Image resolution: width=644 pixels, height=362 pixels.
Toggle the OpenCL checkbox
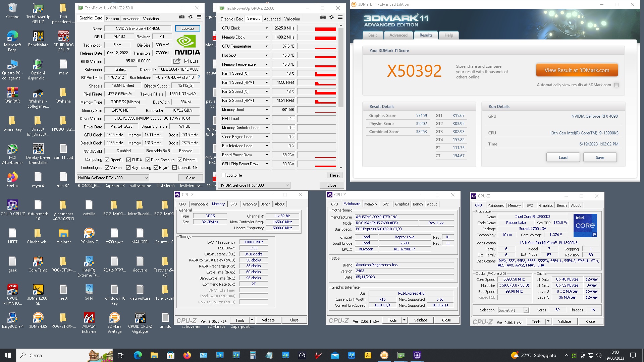point(107,160)
